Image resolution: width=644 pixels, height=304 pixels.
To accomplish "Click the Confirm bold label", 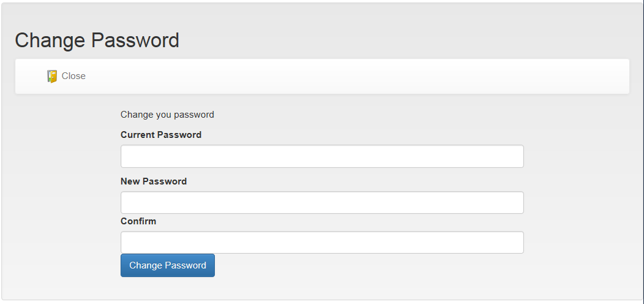I will [138, 221].
